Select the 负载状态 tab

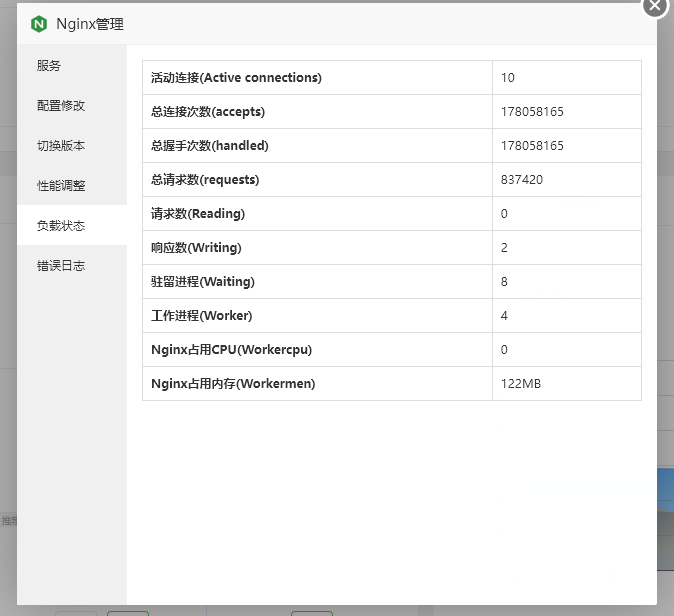[x=72, y=225]
